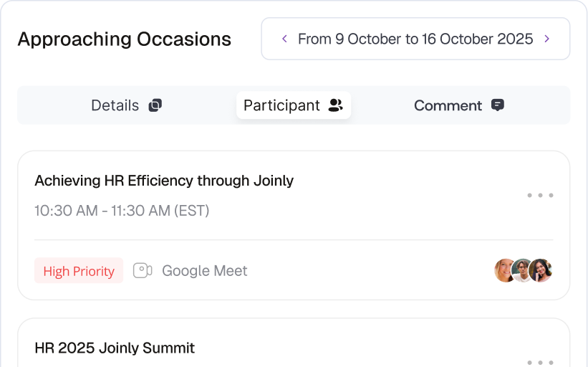Open the Comment tab
This screenshot has height=367, width=588.
coord(448,105)
